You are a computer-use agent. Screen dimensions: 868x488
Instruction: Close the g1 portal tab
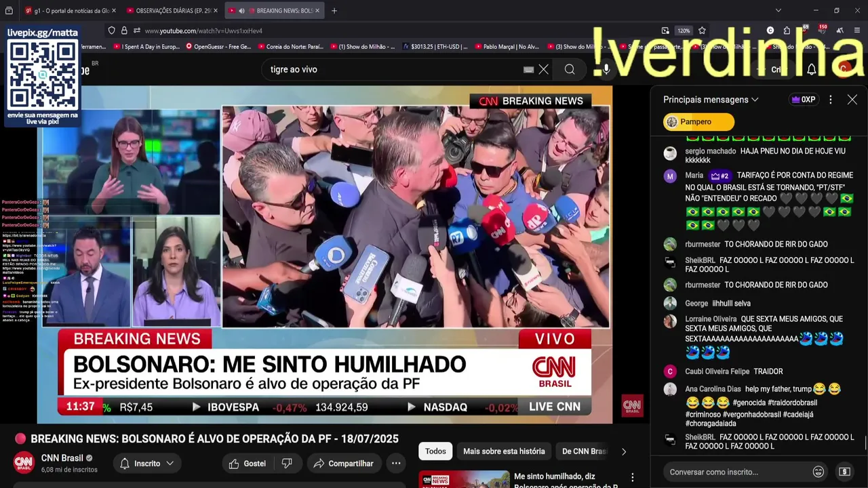113,11
